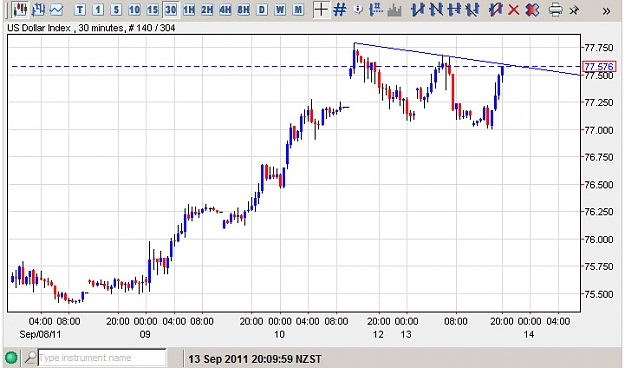Click the 76.000 price axis label
The height and width of the screenshot is (368, 625).
(598, 240)
